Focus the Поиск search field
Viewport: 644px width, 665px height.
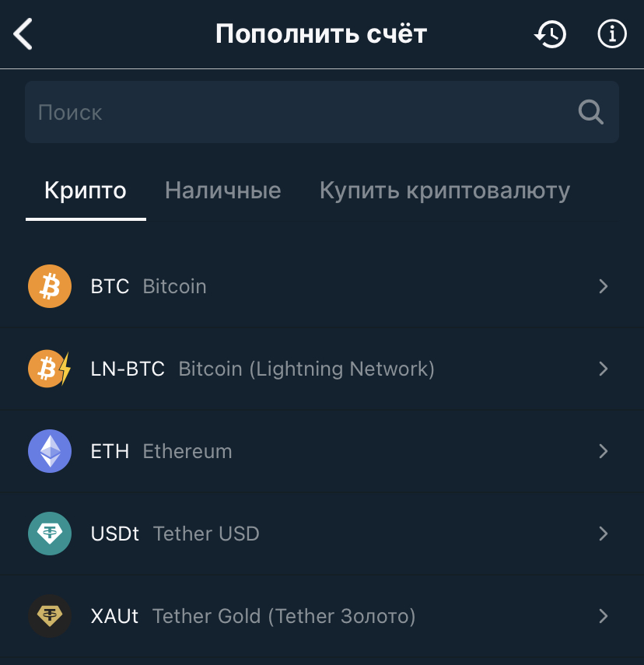tap(321, 112)
